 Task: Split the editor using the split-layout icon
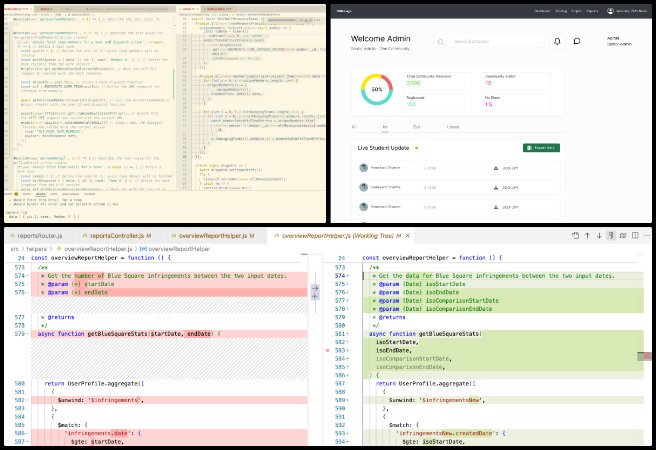635,235
